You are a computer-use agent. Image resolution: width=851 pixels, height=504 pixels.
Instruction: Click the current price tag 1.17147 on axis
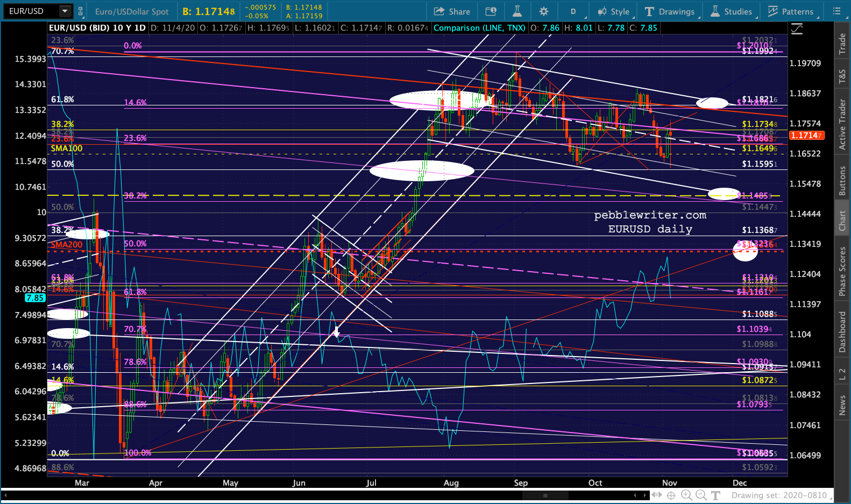[x=806, y=136]
